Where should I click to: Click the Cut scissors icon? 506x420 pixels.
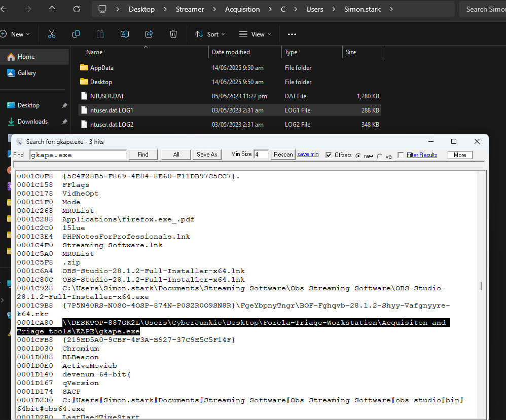[x=51, y=34]
